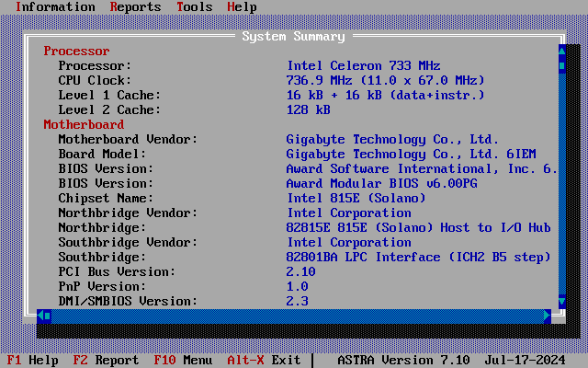This screenshot has height=368, width=588.
Task: Click F2 Report in status bar
Action: 107,360
